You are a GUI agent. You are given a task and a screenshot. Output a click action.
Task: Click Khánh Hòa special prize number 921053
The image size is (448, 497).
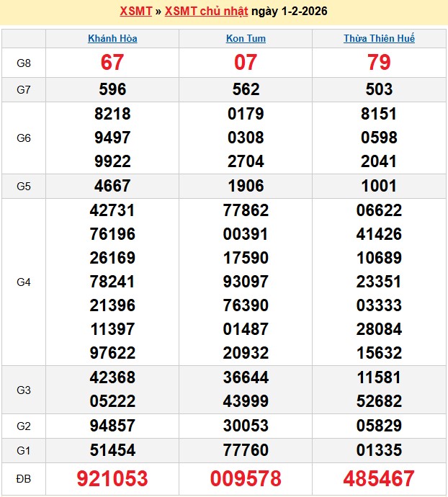tap(112, 478)
